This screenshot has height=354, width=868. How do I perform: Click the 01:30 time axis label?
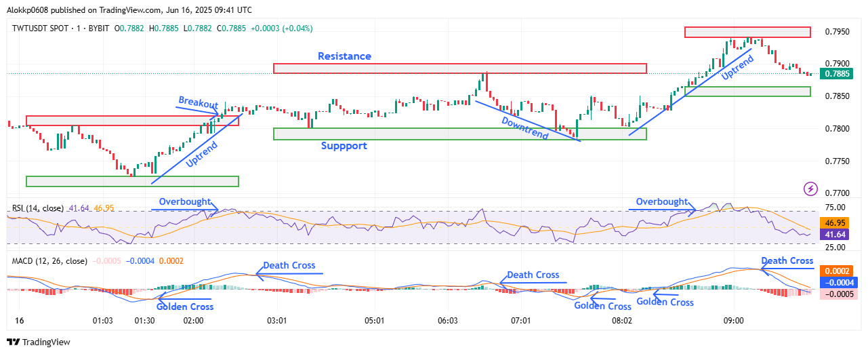click(x=144, y=319)
